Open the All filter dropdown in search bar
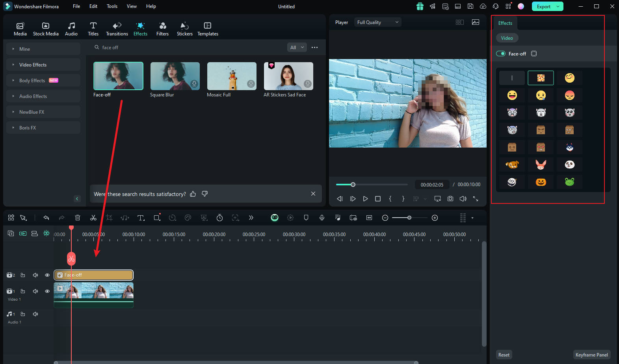 click(x=297, y=47)
